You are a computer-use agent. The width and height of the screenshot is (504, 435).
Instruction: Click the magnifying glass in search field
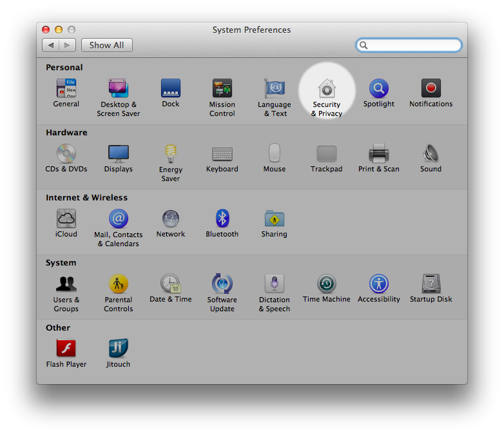pyautogui.click(x=363, y=45)
